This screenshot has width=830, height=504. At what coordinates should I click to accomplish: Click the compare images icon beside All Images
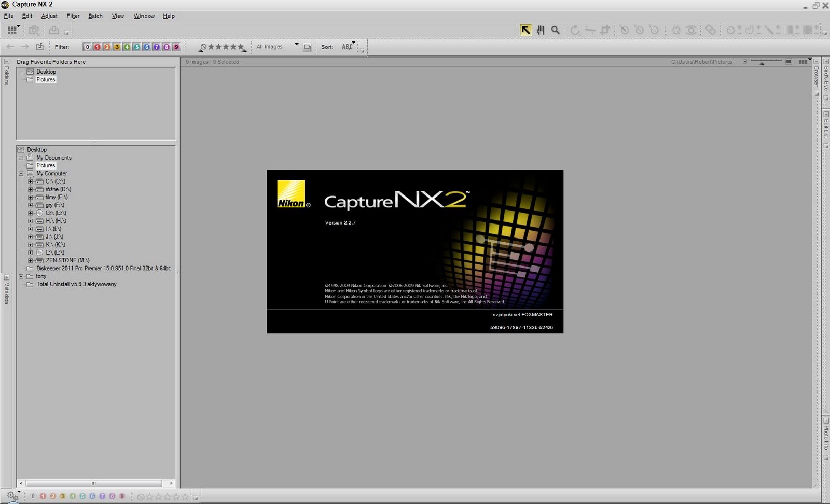[307, 47]
